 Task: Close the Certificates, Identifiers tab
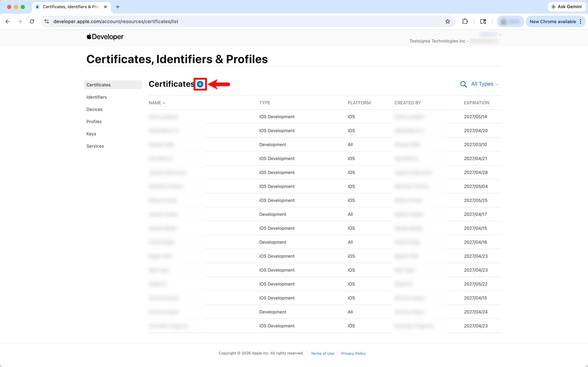[105, 7]
